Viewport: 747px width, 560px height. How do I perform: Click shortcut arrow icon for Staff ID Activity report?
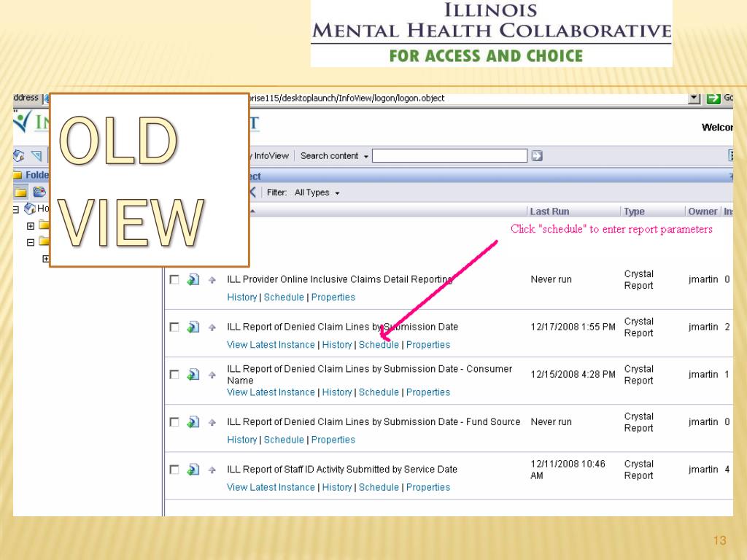tap(212, 470)
